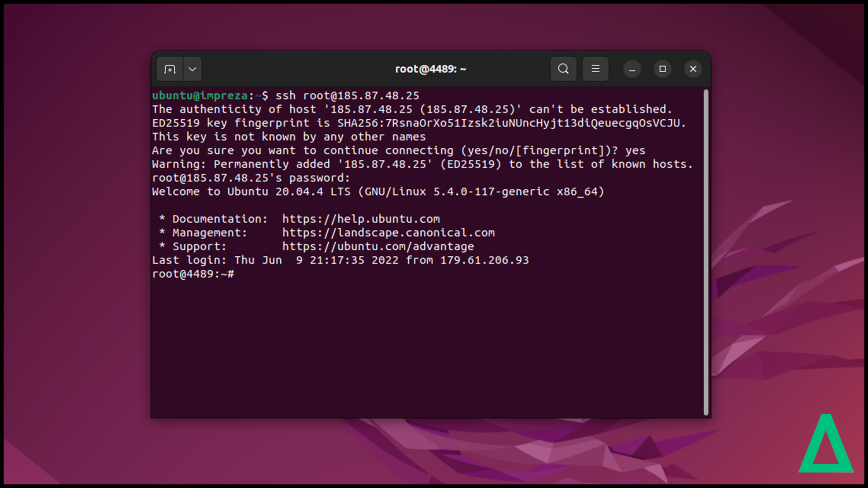
Task: Close the terminal window
Action: [693, 69]
